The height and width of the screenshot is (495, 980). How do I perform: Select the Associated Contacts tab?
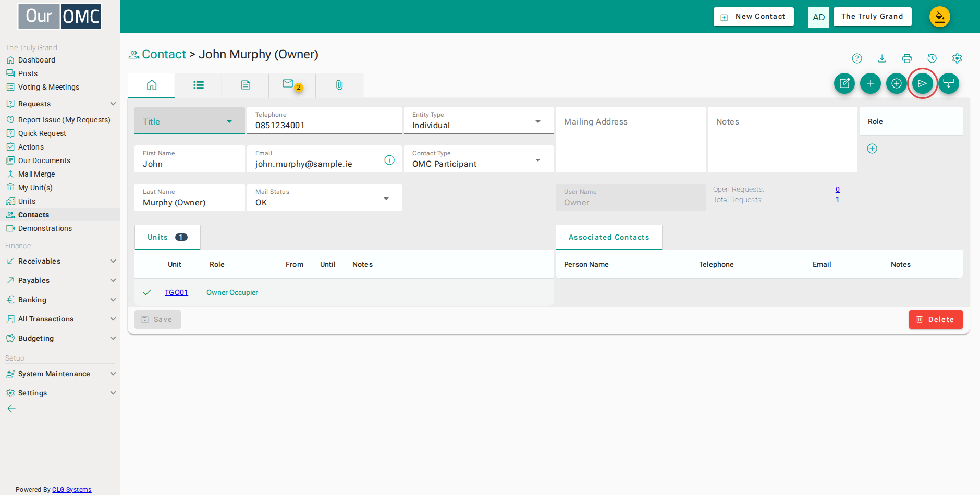pos(609,237)
